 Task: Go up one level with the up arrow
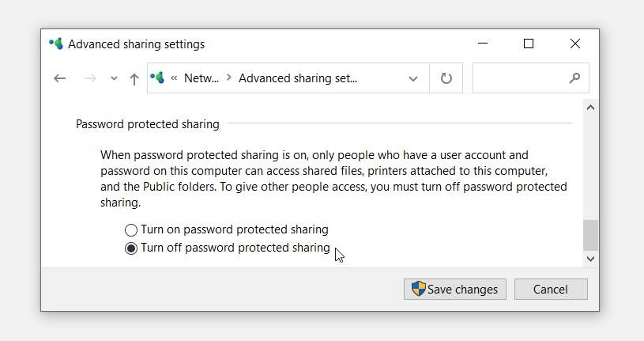(x=134, y=78)
